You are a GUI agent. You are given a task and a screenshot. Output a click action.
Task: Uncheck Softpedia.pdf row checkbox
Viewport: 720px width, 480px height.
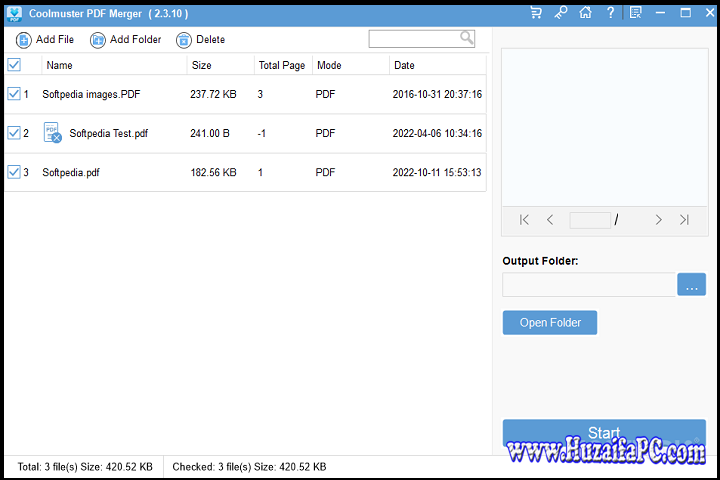pos(14,172)
